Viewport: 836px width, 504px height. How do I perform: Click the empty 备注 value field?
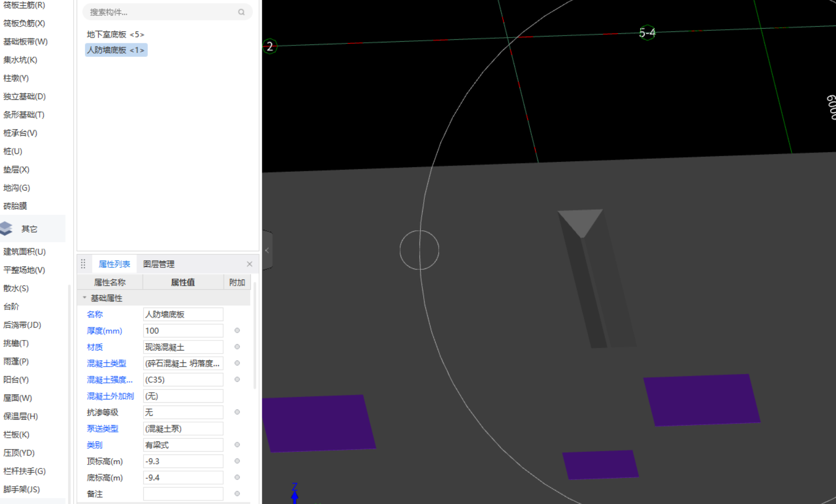(x=183, y=494)
